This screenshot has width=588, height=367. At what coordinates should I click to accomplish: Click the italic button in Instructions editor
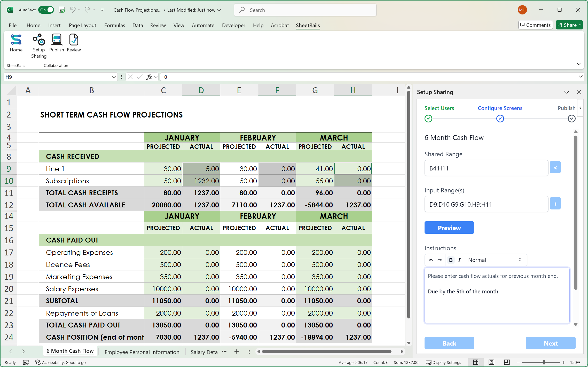[x=459, y=260]
